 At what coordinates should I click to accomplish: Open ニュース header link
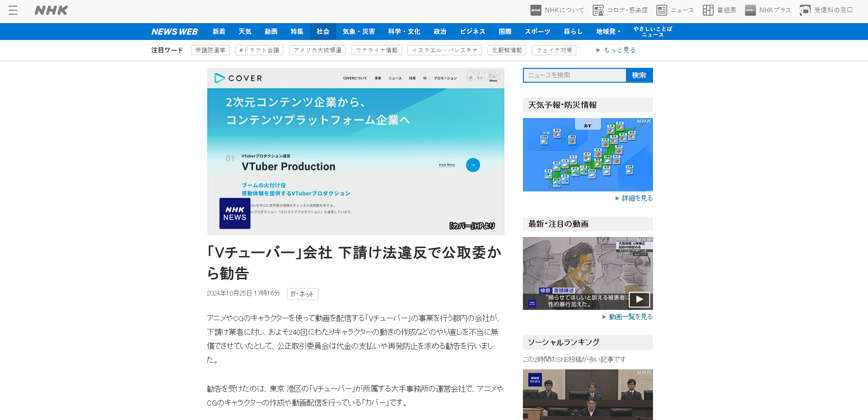point(675,10)
